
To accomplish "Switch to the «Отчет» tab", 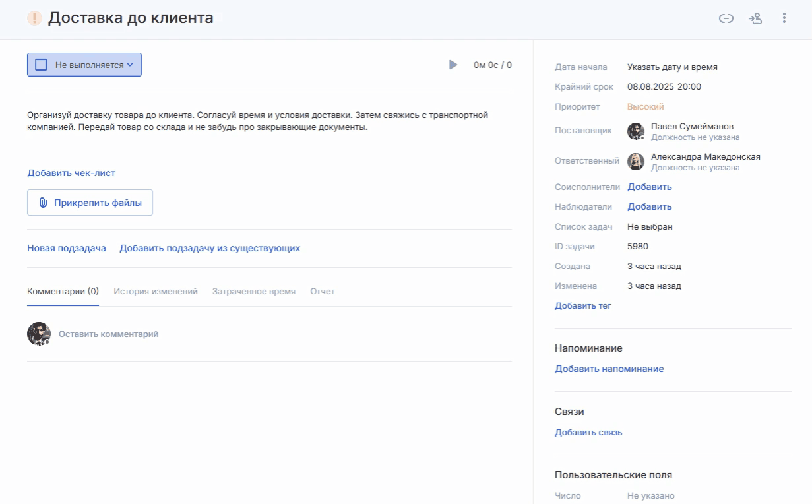I will point(322,291).
